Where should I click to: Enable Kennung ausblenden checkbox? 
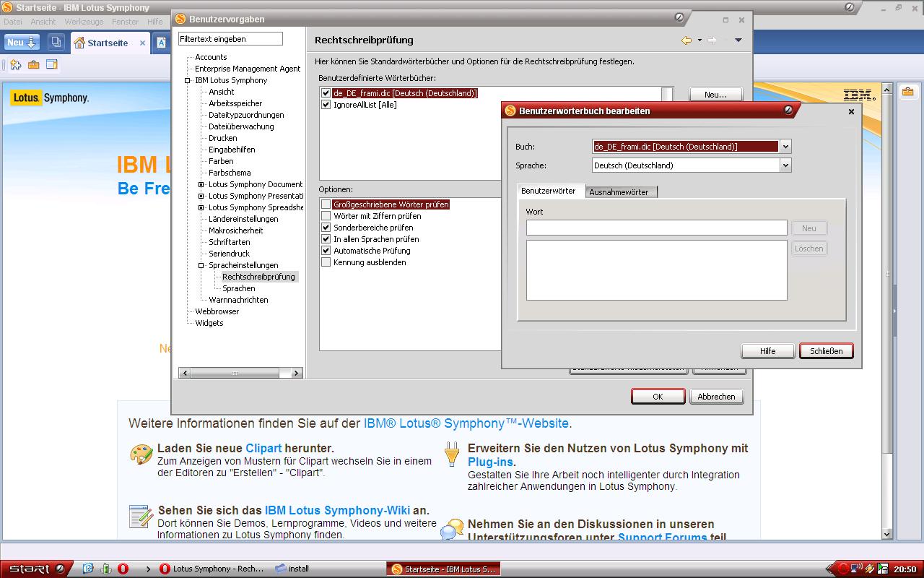326,262
